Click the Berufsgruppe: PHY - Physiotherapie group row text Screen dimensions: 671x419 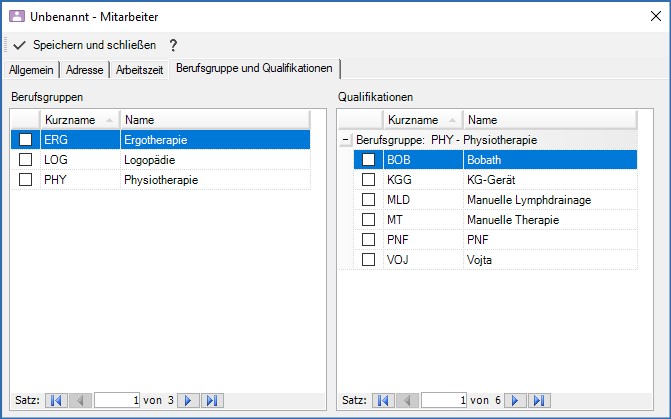(446, 140)
